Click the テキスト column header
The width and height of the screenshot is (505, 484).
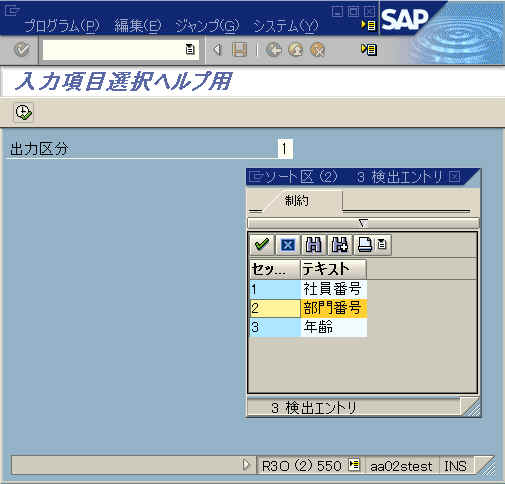pyautogui.click(x=333, y=269)
